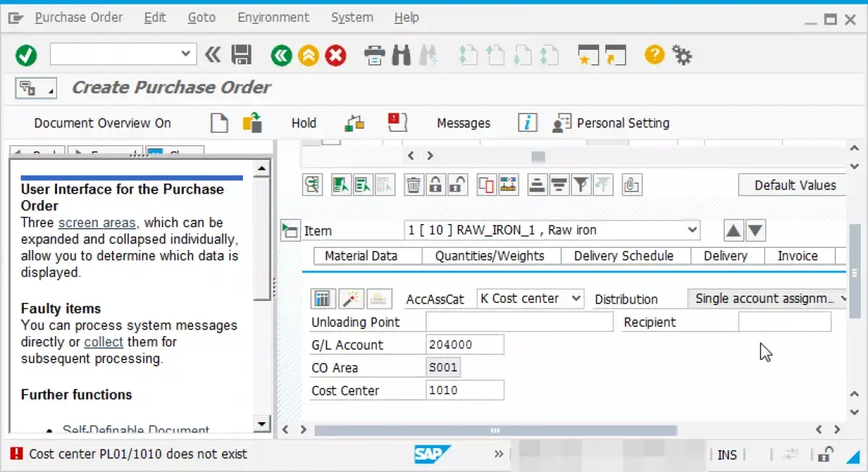This screenshot has height=472, width=868.
Task: Click the magic wand icon beside AccAssCat
Action: 351,299
